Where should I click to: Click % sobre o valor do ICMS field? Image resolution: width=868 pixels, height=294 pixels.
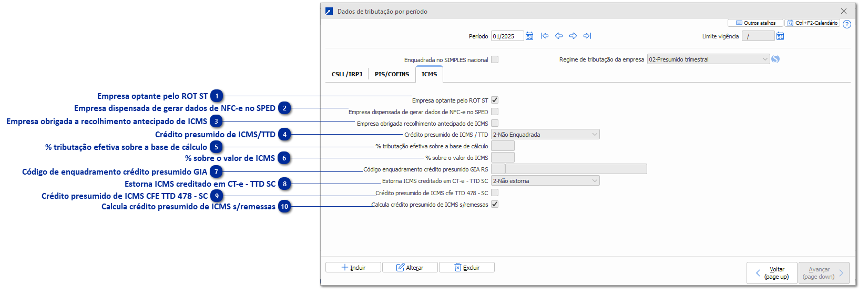pos(503,158)
